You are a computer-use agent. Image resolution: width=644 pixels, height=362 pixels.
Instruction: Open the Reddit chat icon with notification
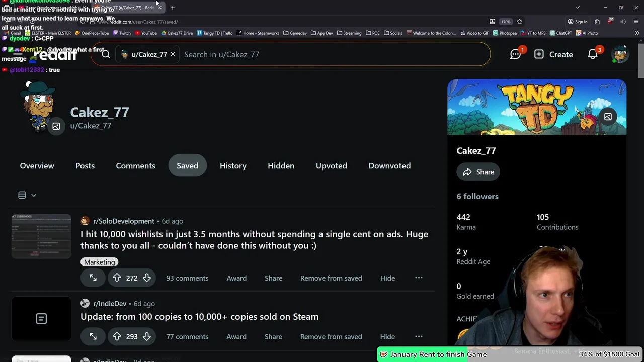pyautogui.click(x=516, y=54)
